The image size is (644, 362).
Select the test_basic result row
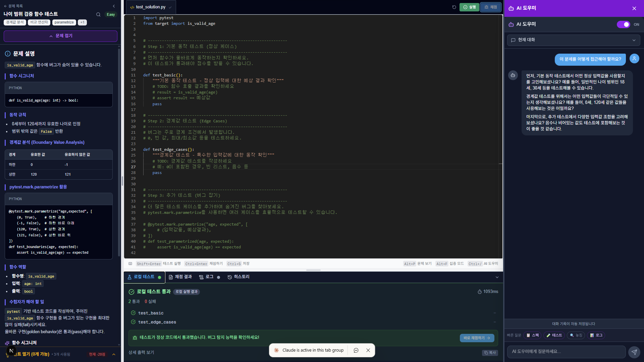pos(313,313)
